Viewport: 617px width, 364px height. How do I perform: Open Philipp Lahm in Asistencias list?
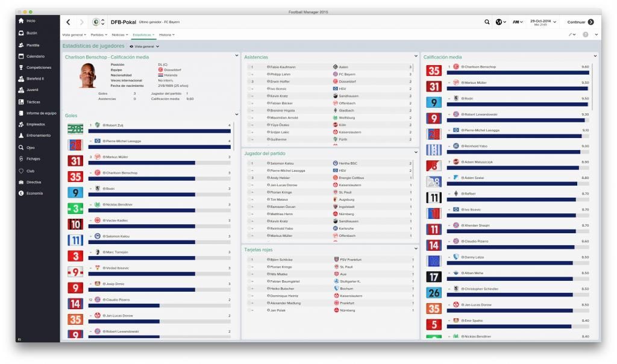280,74
